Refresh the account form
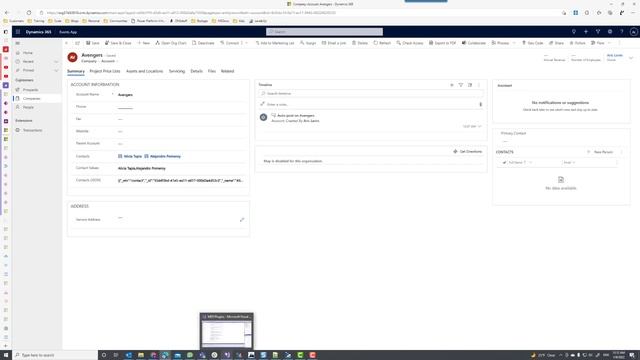 (x=382, y=43)
